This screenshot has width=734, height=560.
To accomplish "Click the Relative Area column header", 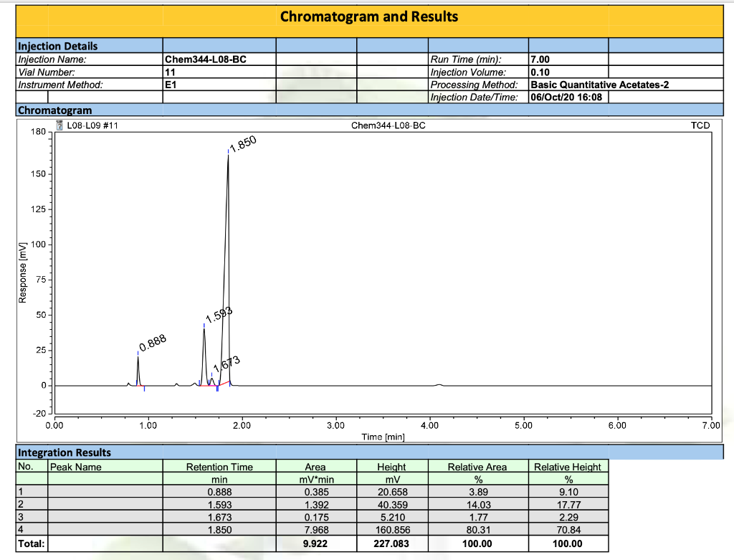I will click(x=477, y=467).
